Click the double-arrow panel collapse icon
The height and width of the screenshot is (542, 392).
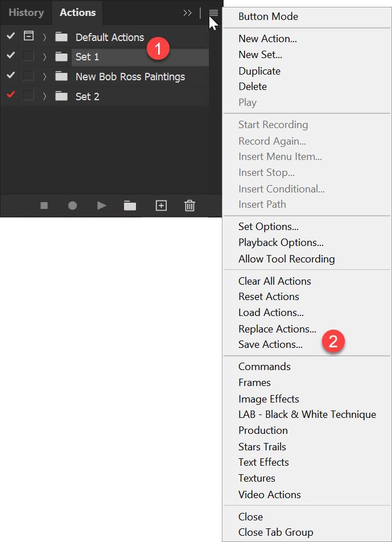tap(188, 13)
